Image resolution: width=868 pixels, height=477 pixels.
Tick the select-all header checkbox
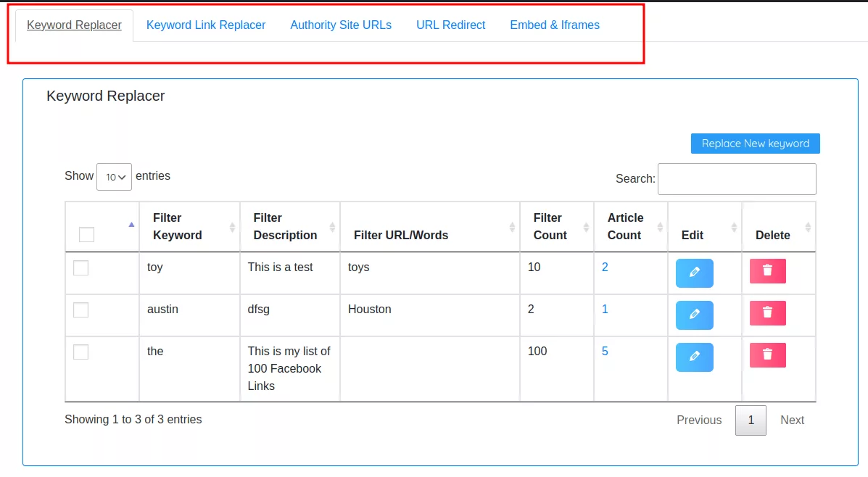tap(86, 235)
